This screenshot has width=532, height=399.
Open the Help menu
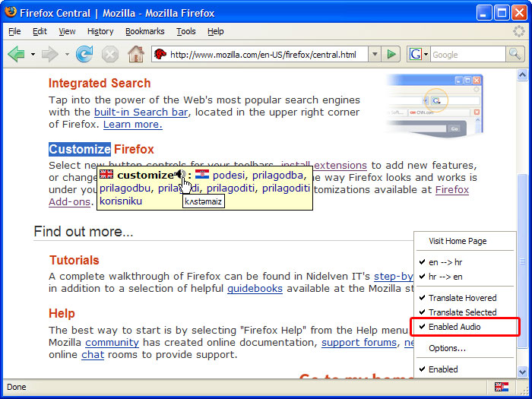tap(215, 32)
